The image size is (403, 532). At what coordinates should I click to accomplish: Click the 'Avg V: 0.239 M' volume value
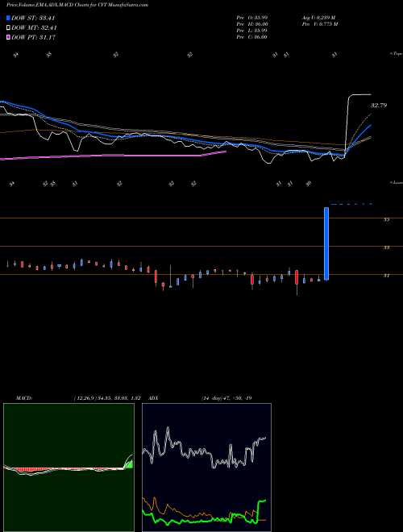pos(318,18)
